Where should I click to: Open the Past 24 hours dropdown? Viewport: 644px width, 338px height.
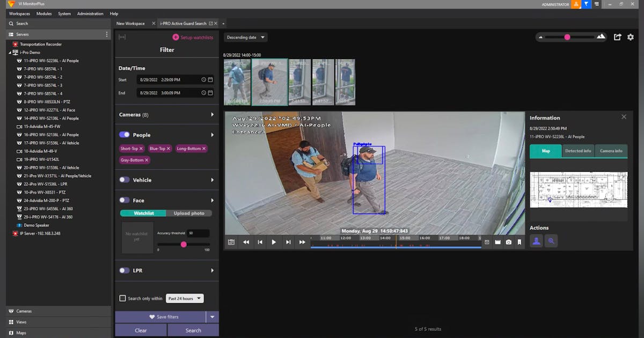coord(184,298)
